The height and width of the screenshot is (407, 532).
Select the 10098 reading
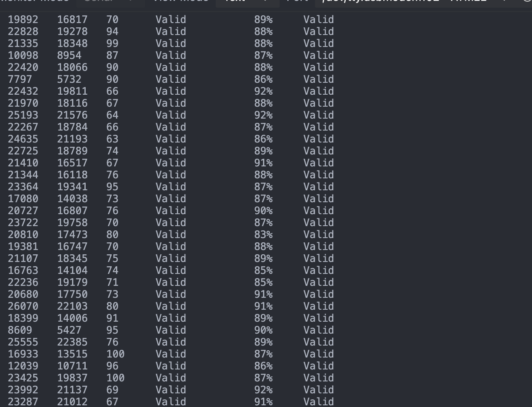[23, 55]
